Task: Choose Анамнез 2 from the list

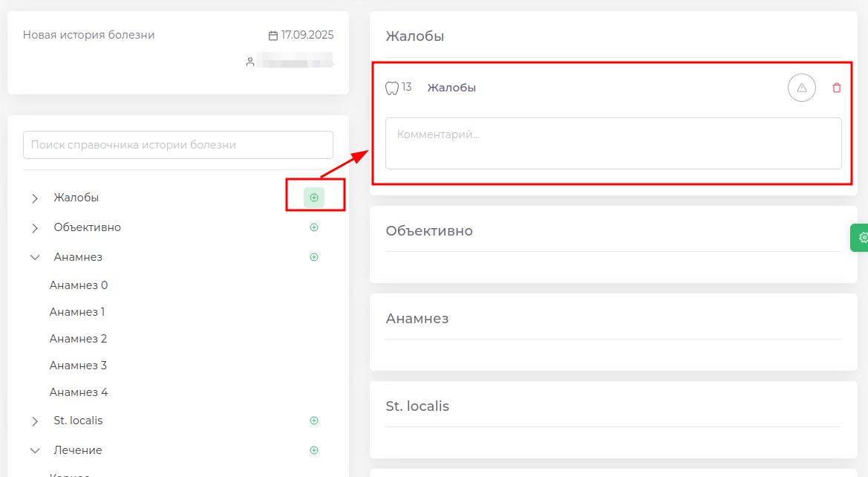Action: pos(78,339)
